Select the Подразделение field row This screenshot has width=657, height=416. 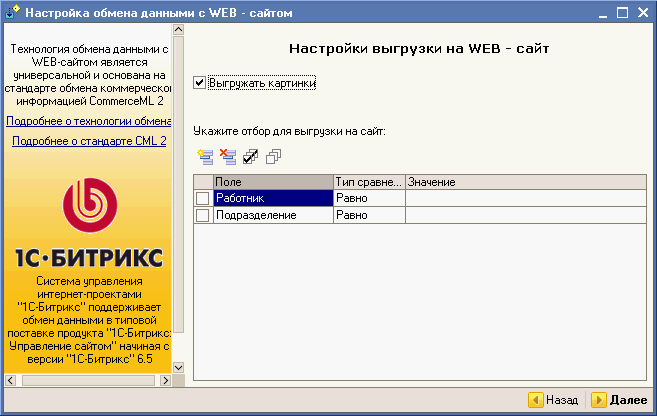(272, 215)
